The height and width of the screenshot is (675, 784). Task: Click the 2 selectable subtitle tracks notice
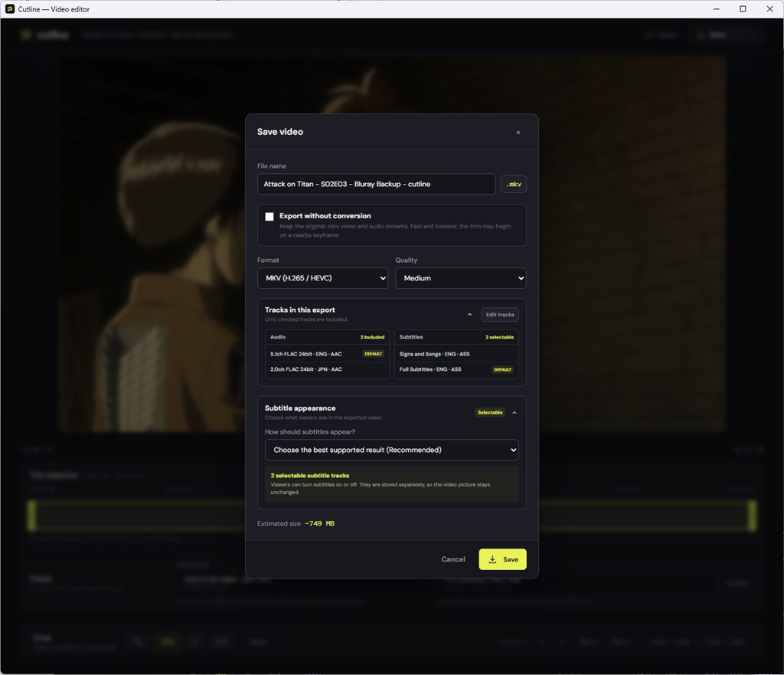click(x=391, y=484)
